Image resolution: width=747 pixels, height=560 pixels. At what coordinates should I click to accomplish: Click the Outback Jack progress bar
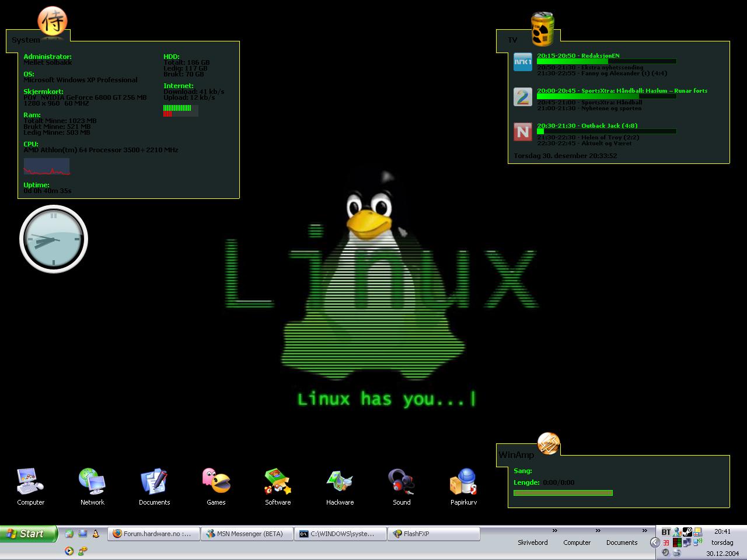606,131
